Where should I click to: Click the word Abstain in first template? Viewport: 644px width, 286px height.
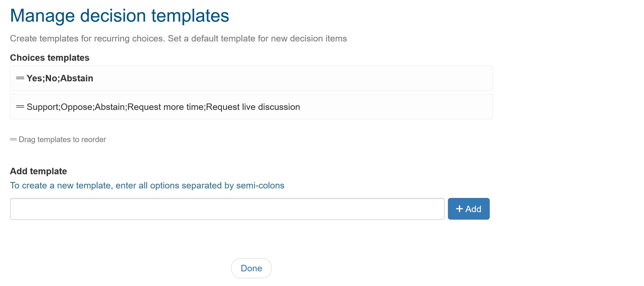[77, 78]
